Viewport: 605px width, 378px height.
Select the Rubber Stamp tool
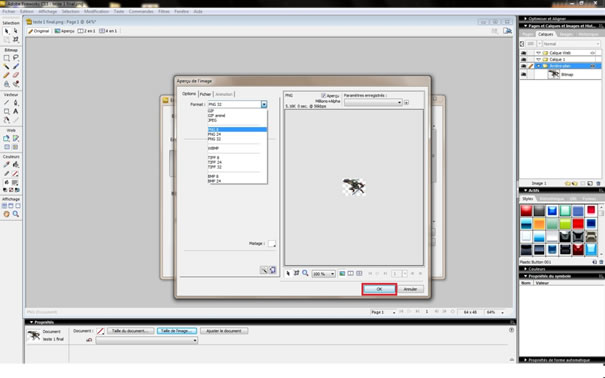point(16,84)
